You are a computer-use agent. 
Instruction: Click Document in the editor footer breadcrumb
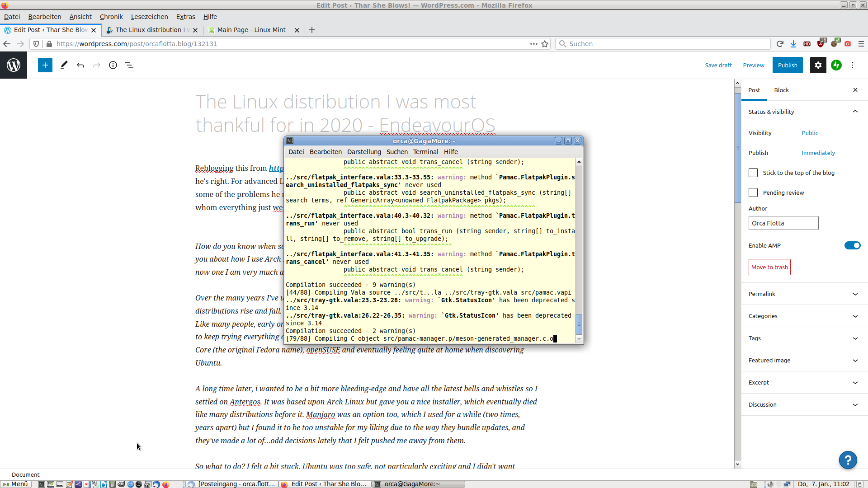coord(26,474)
